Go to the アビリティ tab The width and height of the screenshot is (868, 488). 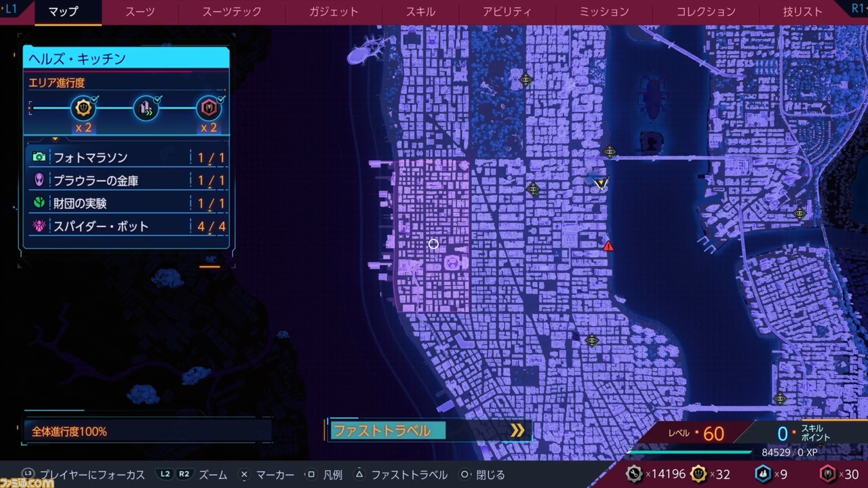(x=507, y=12)
